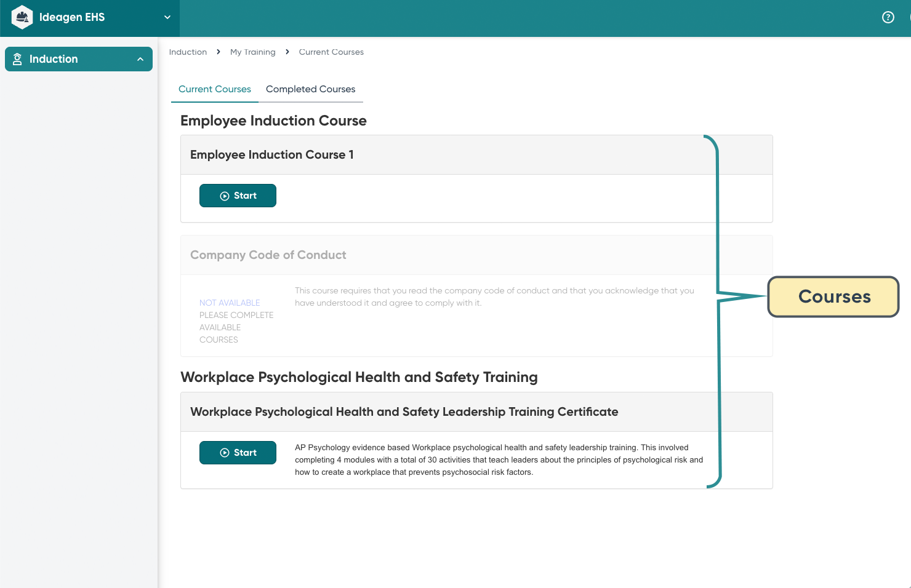
Task: Open the help question mark icon
Action: pos(888,17)
